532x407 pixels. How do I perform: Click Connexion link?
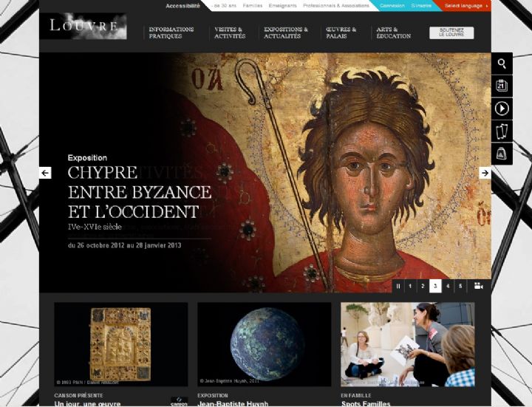pos(392,6)
